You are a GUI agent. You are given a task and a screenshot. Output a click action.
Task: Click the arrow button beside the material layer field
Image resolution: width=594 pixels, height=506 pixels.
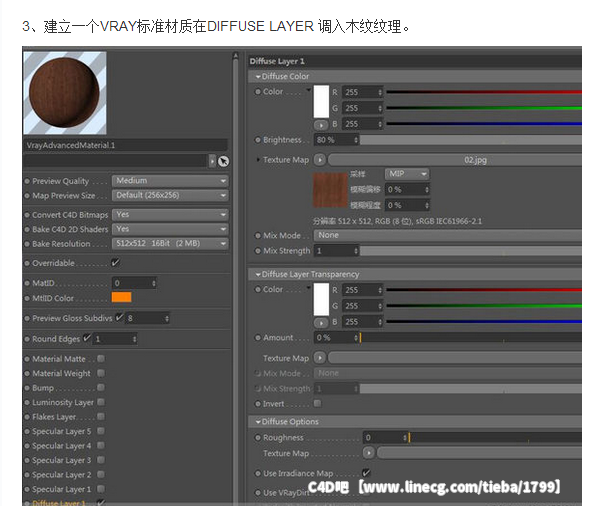[212, 161]
